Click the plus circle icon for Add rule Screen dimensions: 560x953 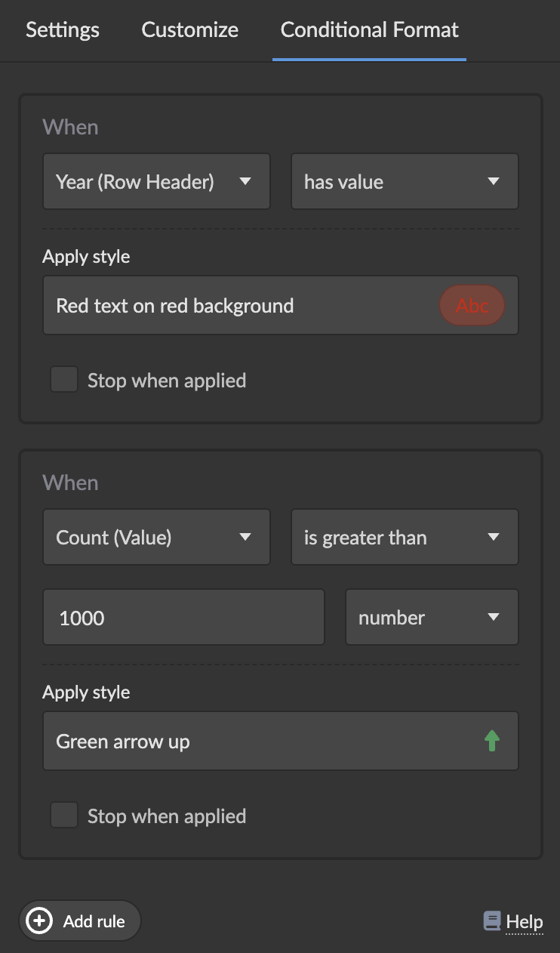tap(39, 921)
